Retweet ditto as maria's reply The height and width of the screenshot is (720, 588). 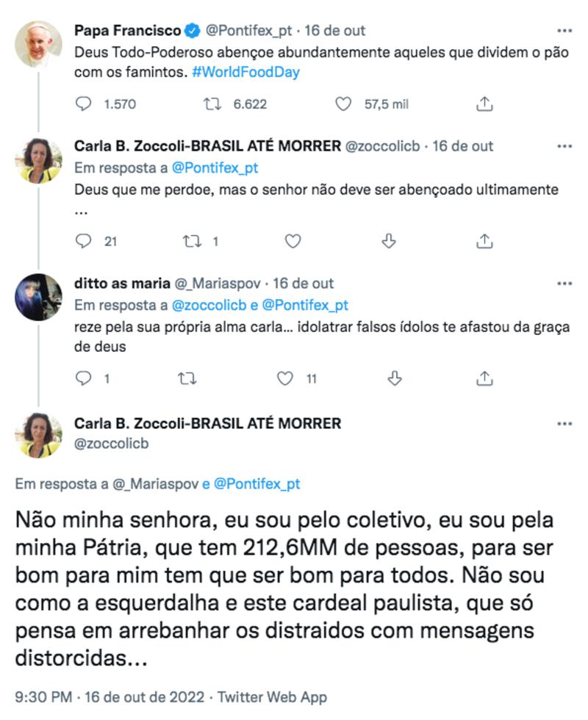[x=189, y=378]
